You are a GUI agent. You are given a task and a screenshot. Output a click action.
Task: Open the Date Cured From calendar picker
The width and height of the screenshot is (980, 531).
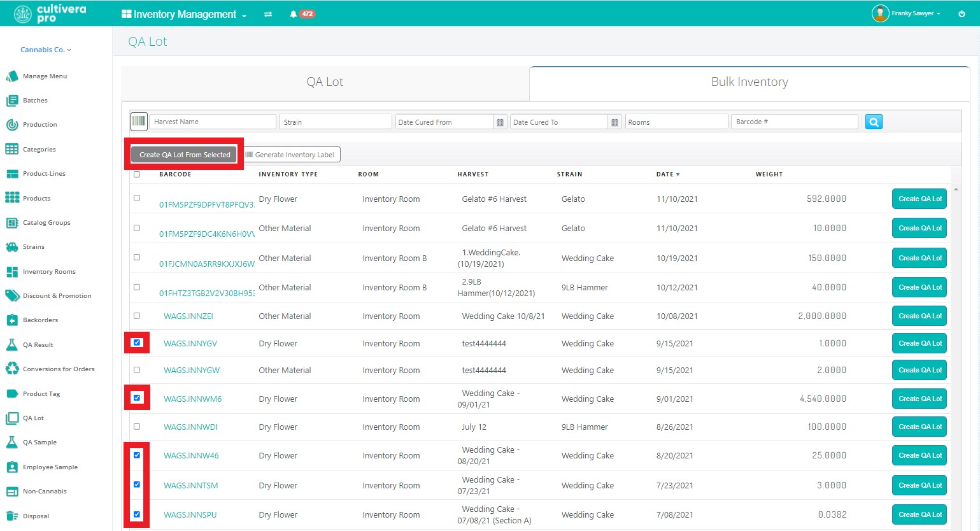point(501,122)
